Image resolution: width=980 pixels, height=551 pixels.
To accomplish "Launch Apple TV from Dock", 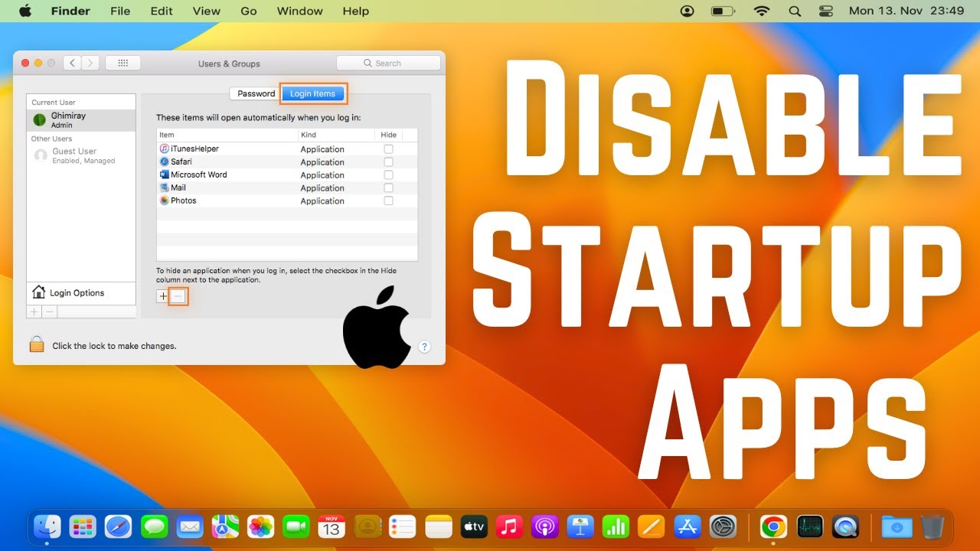I will [x=475, y=527].
